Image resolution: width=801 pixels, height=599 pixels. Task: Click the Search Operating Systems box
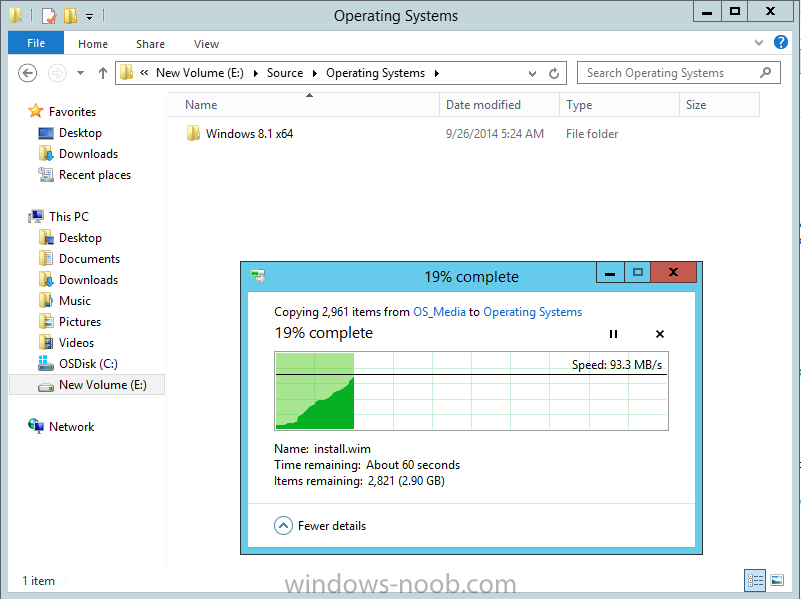pos(678,73)
